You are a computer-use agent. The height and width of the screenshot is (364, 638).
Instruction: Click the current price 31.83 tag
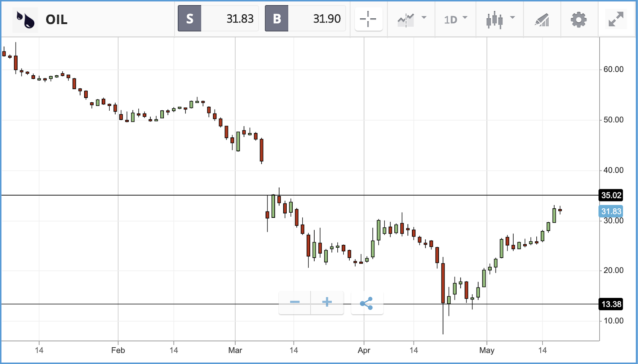click(611, 211)
